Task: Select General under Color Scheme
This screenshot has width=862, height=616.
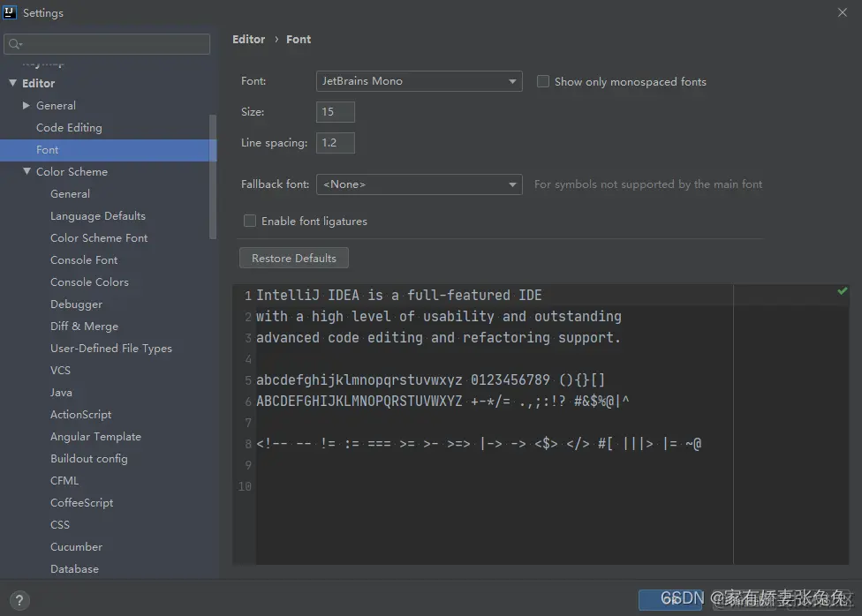Action: pos(70,194)
